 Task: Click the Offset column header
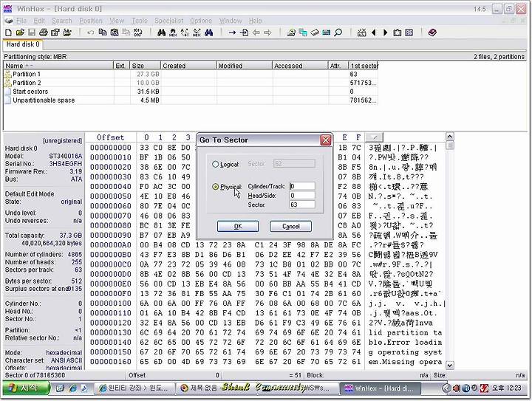click(x=111, y=137)
